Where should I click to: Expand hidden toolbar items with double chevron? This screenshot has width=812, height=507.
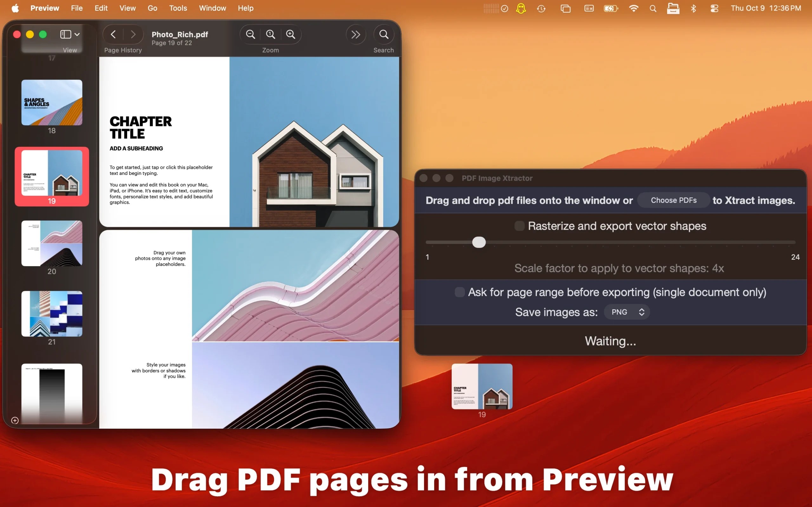[356, 34]
